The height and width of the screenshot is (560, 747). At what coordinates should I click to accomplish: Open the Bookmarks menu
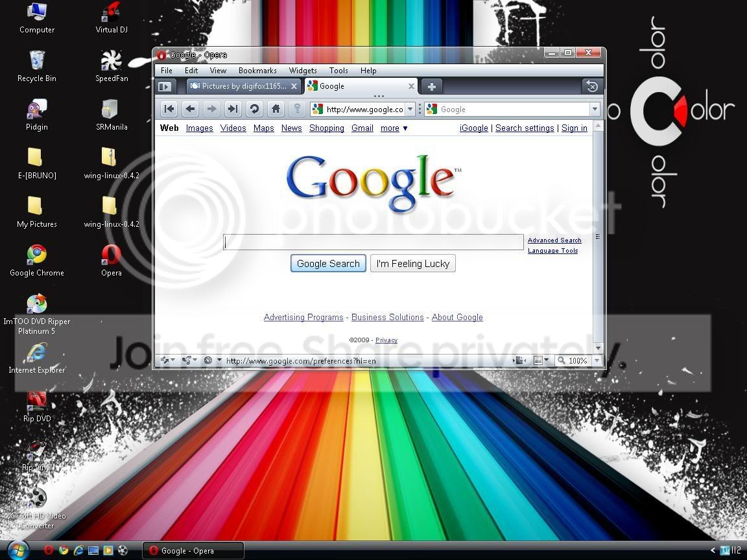[257, 71]
